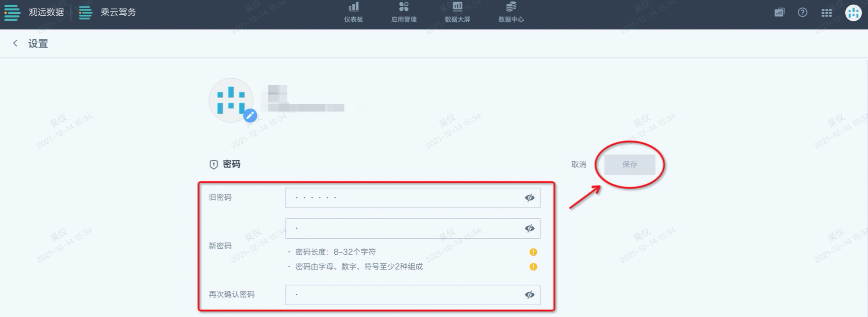Click the 保存 save button
The height and width of the screenshot is (317, 868).
tap(630, 165)
